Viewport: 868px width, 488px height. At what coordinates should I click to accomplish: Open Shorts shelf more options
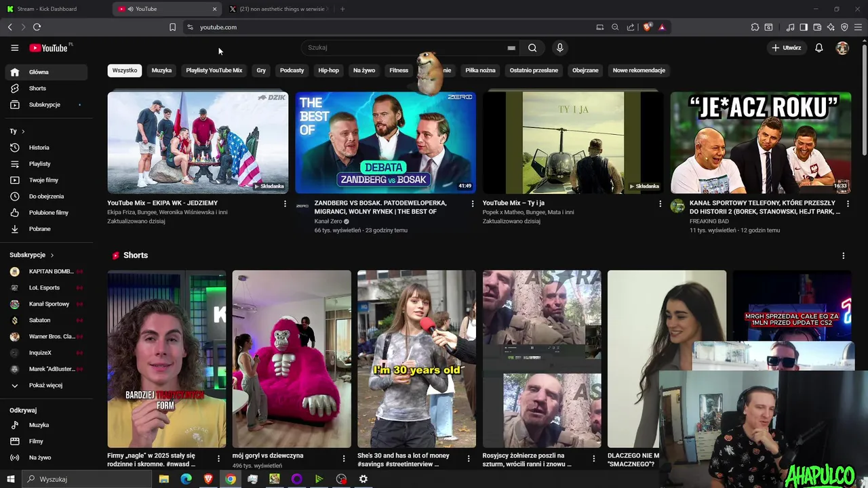pyautogui.click(x=843, y=256)
